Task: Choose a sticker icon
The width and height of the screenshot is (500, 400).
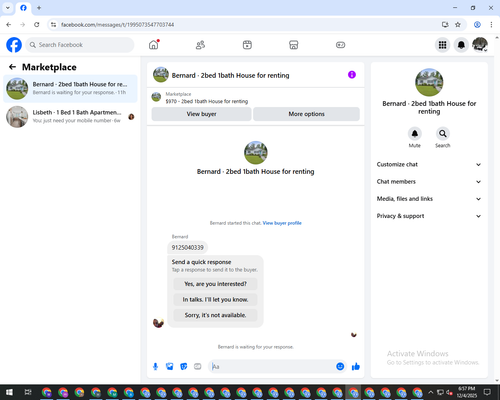Action: point(184,367)
